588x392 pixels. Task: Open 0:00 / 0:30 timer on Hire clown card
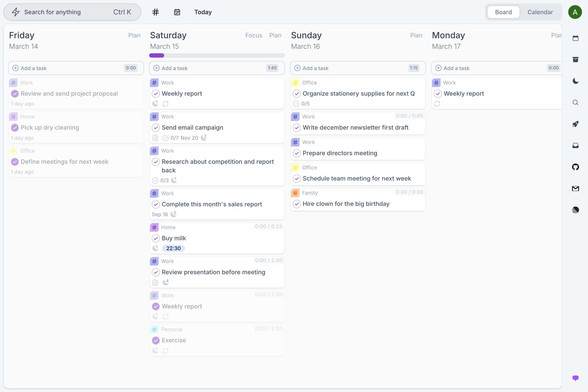tap(409, 192)
